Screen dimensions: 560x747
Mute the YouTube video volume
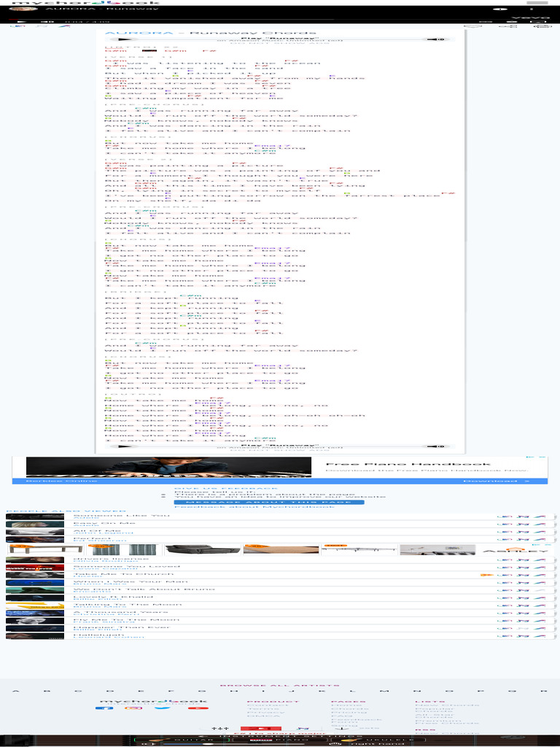coord(46,21)
